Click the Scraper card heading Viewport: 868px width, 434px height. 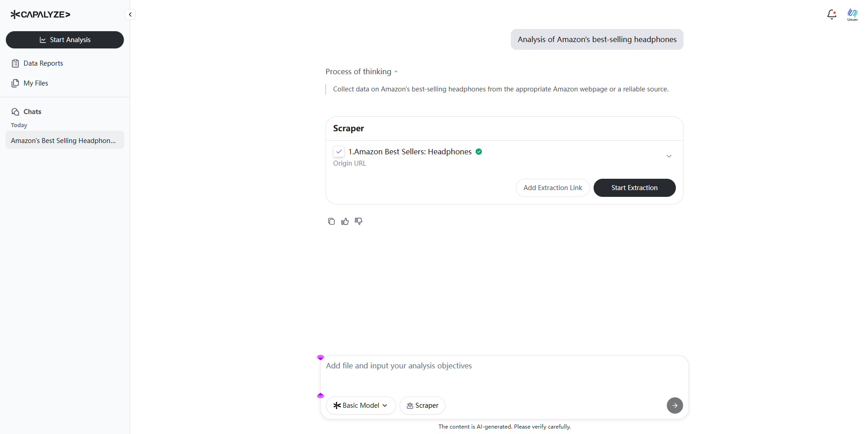click(x=349, y=129)
